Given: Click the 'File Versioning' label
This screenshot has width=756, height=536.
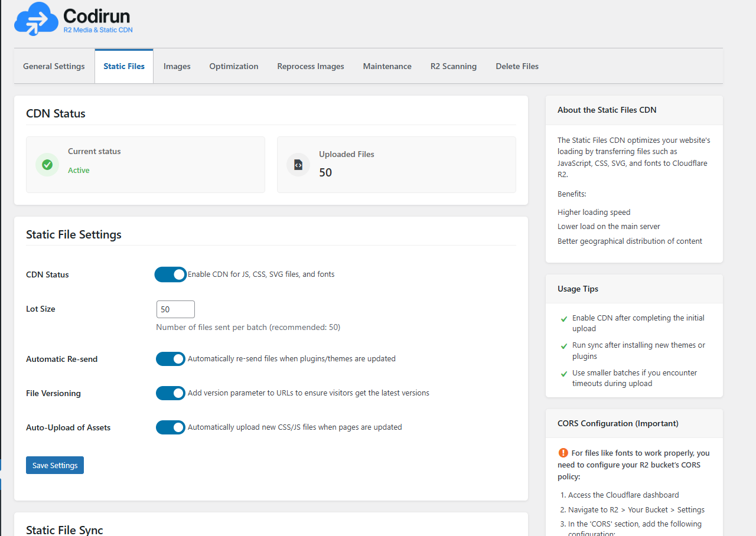Looking at the screenshot, I should click(x=54, y=393).
